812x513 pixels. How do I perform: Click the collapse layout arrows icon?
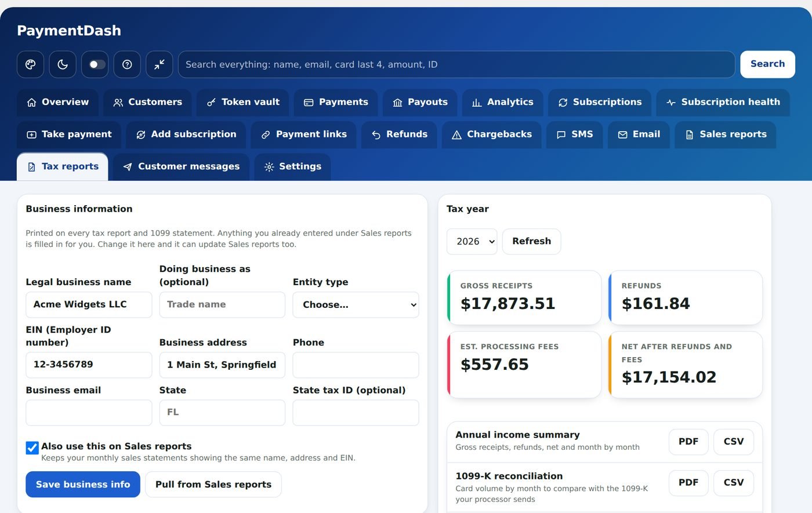pyautogui.click(x=159, y=64)
